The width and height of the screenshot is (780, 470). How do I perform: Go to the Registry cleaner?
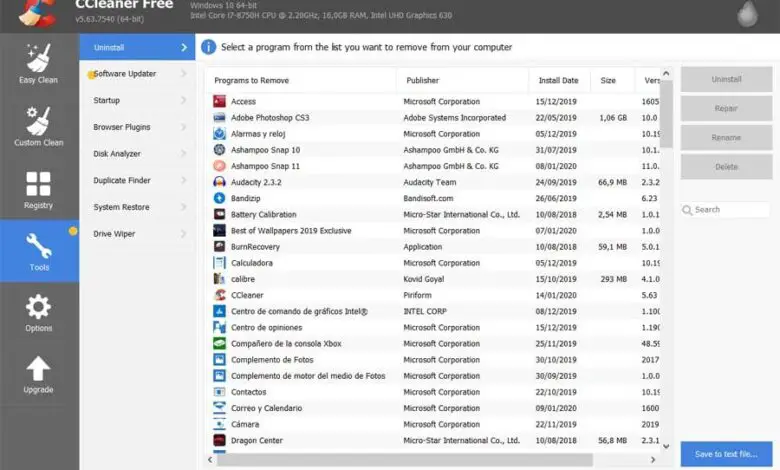tap(39, 190)
